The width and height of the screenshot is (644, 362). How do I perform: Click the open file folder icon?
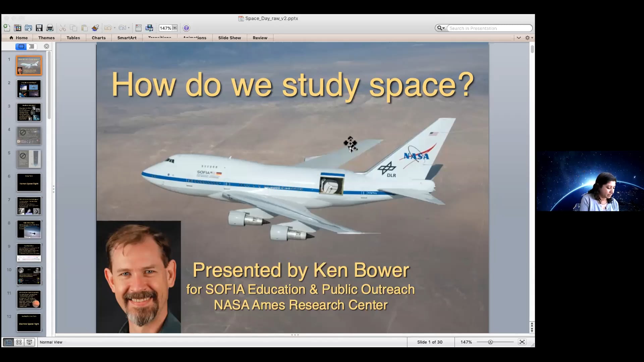[29, 28]
